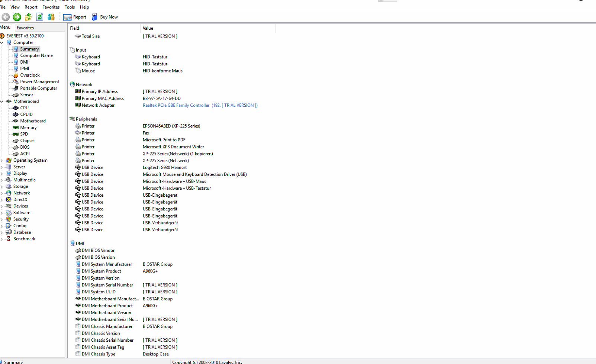Click the Refresh toolbar icon
This screenshot has height=364, width=596.
[39, 17]
